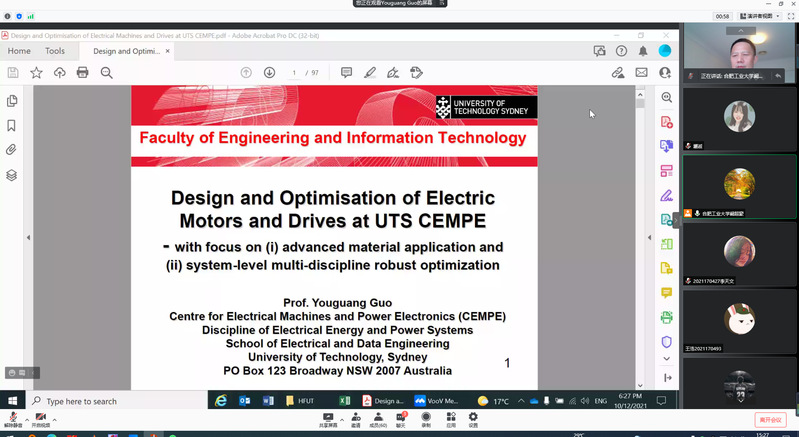This screenshot has width=799, height=437.
Task: Click the Windows search box
Action: pos(117,401)
